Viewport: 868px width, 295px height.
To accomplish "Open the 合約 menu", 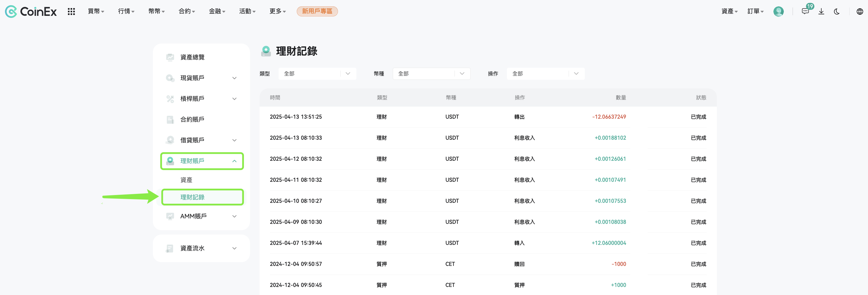I will click(187, 12).
